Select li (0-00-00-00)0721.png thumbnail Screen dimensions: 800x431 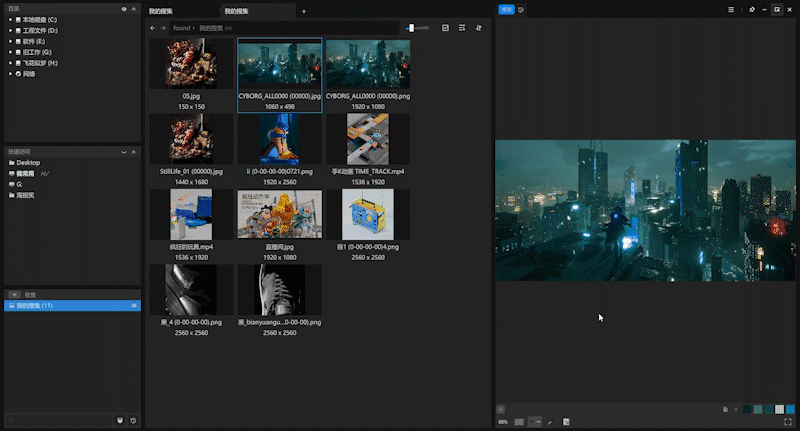pos(280,139)
